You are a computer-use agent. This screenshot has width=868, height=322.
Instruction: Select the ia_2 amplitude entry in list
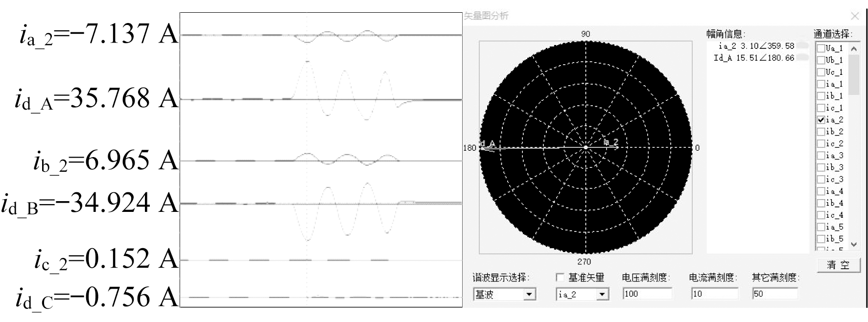tap(756, 46)
